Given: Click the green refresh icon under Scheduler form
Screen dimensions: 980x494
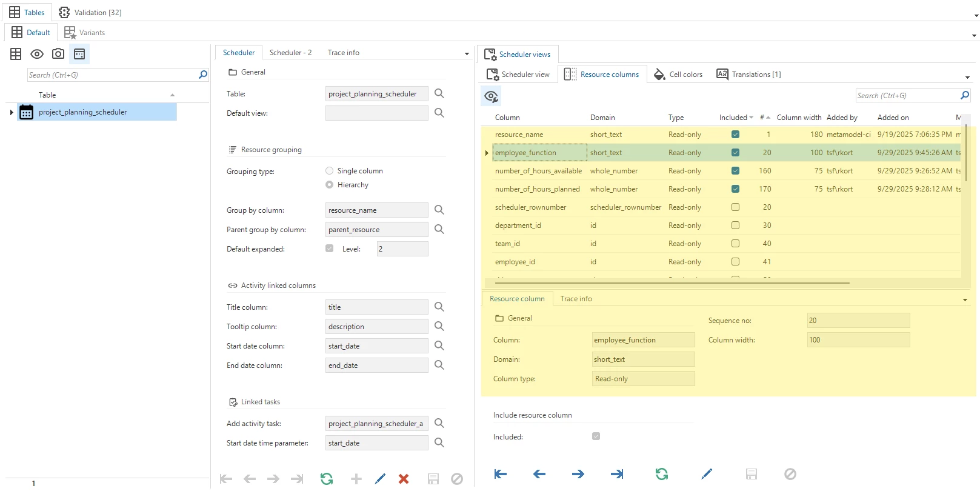Looking at the screenshot, I should coord(327,479).
